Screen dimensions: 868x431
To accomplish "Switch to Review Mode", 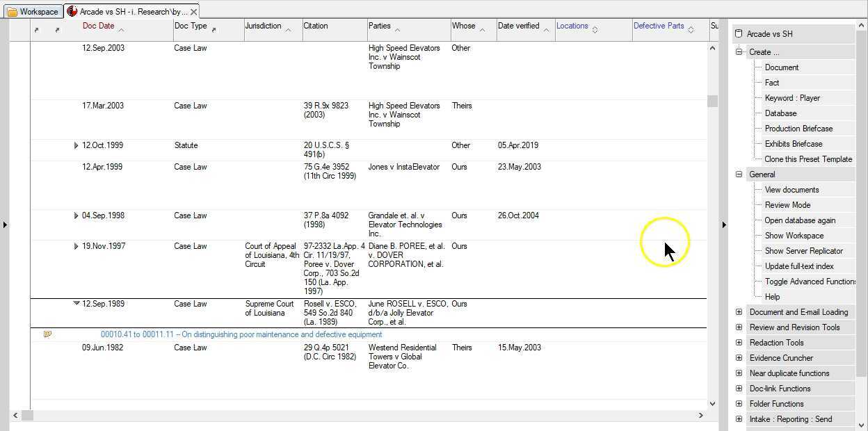I will [787, 205].
